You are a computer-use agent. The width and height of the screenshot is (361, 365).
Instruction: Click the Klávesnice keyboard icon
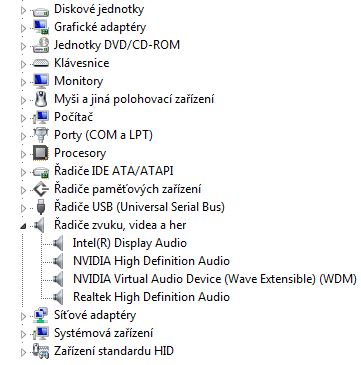[41, 63]
